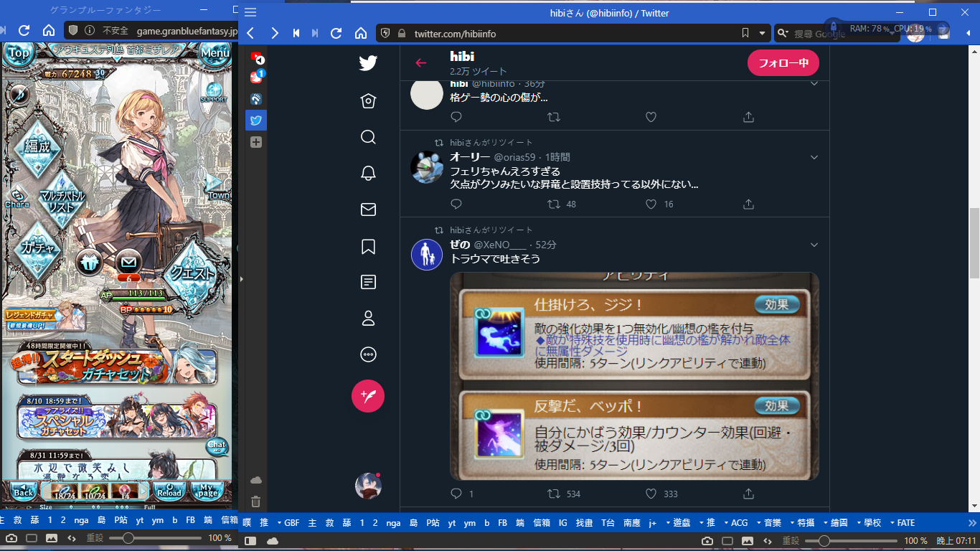This screenshot has width=980, height=551.
Task: Add a new web panel with plus icon
Action: 256,142
